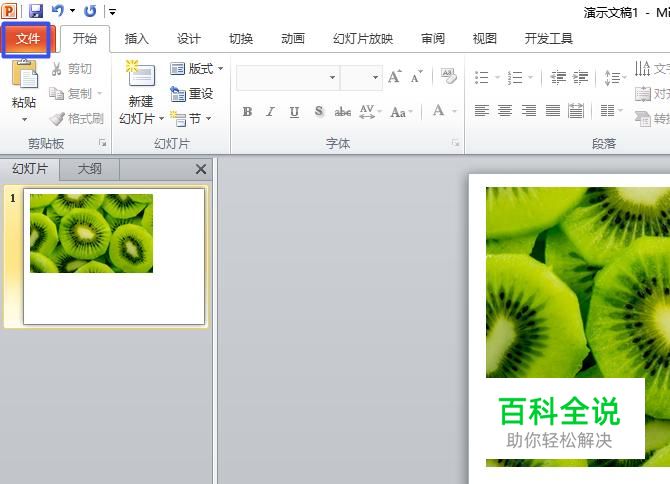Open the 剪贴板 dialog launcher
The image size is (670, 484).
coord(103,143)
